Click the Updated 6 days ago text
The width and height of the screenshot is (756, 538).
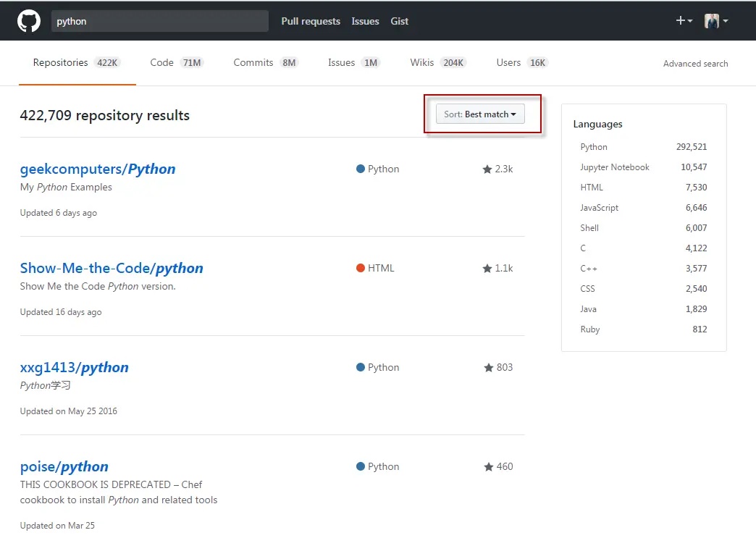pos(59,213)
